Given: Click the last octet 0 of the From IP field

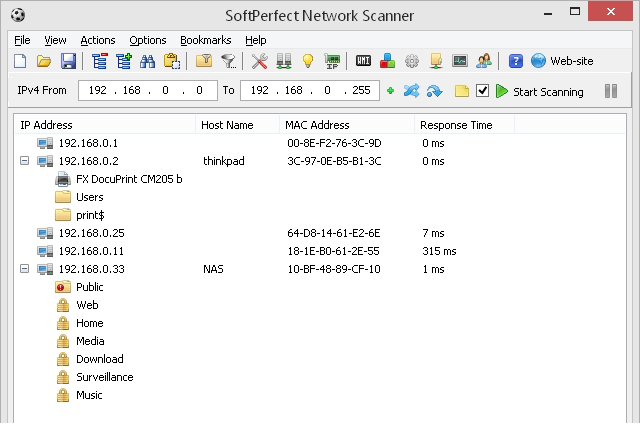Looking at the screenshot, I should 199,90.
